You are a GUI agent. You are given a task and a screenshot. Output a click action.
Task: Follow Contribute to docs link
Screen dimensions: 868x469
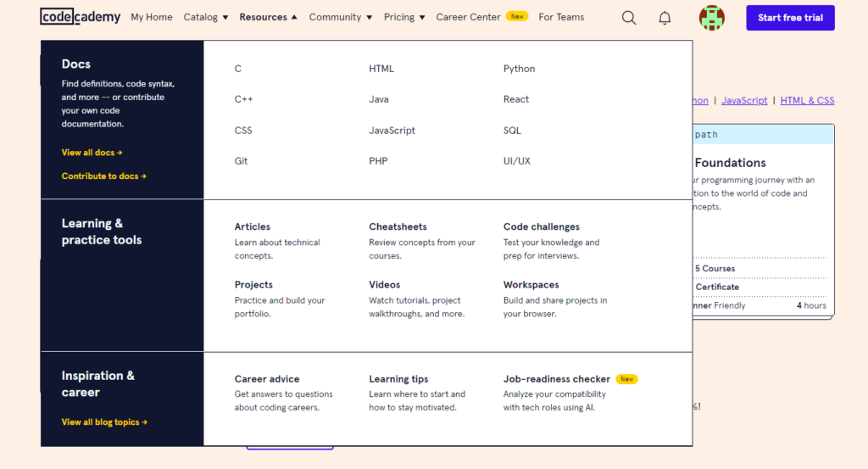point(104,176)
